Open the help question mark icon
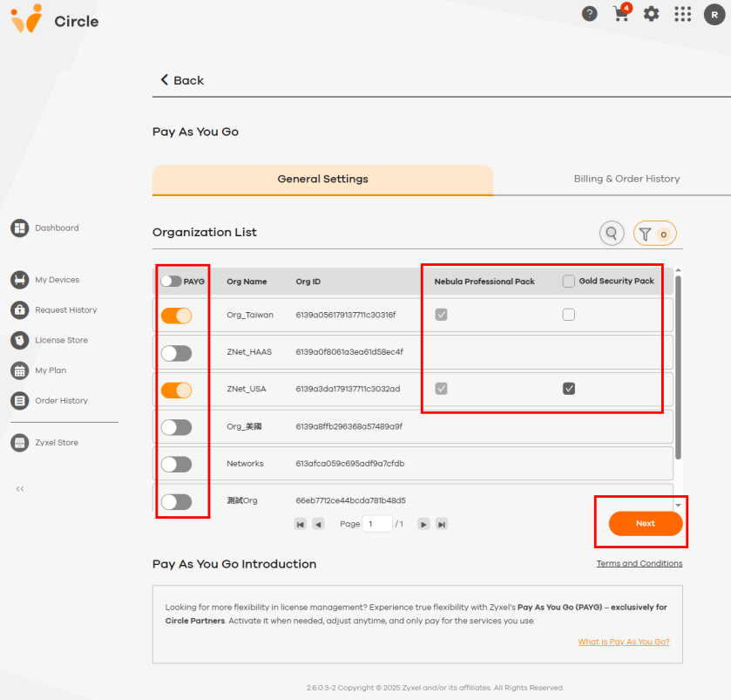 (x=589, y=14)
